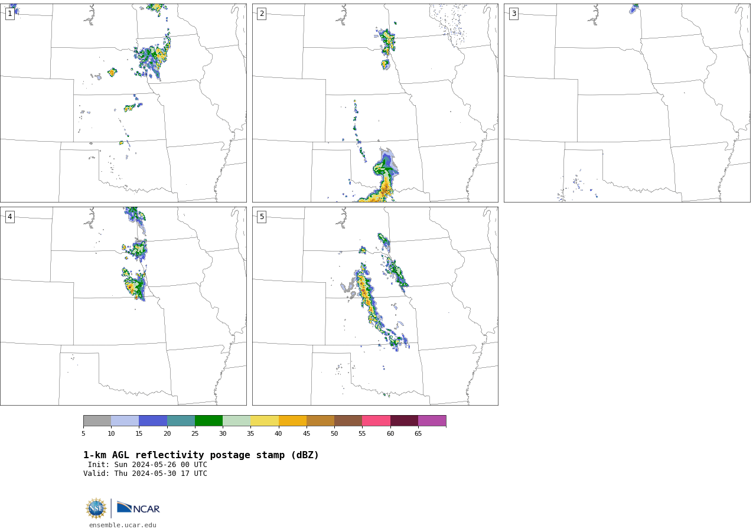Click the colorbar tick label 5

83,434
